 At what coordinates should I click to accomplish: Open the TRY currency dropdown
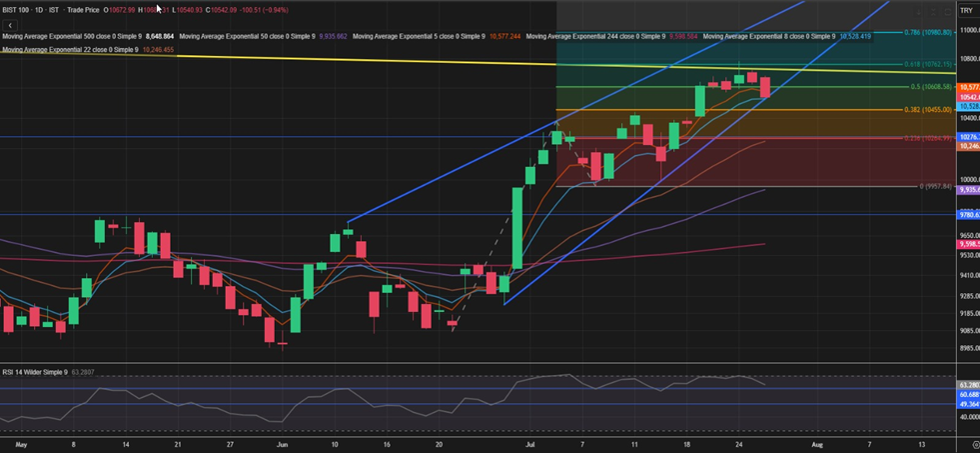(x=966, y=10)
